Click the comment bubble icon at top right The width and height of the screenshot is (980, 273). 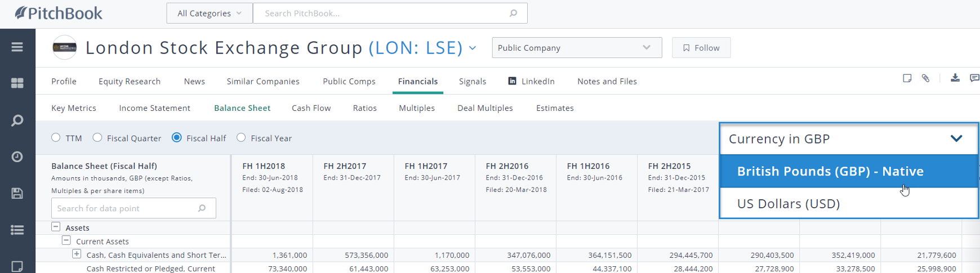click(x=974, y=78)
